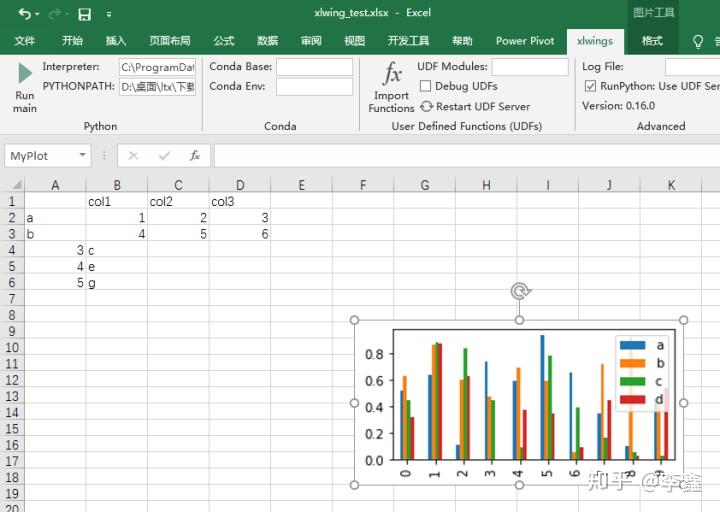Screen dimensions: 720x512
Task: Click the green legend swatch for c
Action: (x=632, y=381)
